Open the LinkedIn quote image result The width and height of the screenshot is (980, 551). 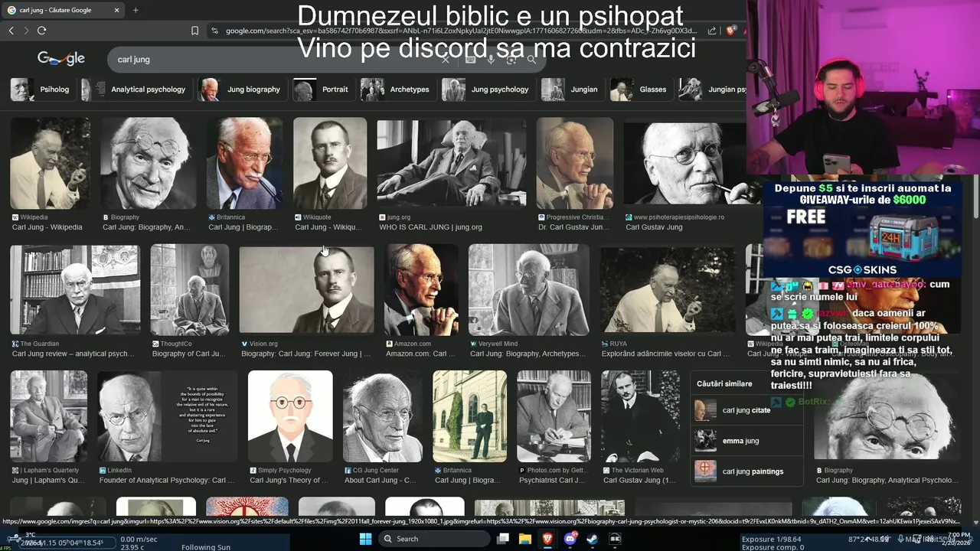168,416
